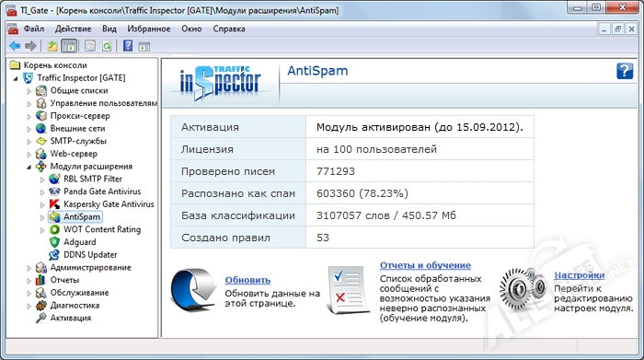Image resolution: width=644 pixels, height=360 pixels.
Task: Open the Избранное menu
Action: [x=149, y=29]
